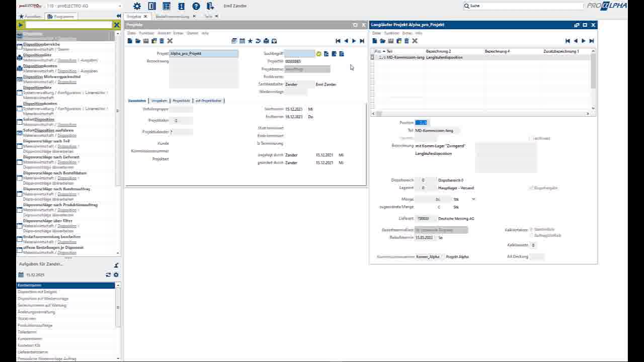This screenshot has width=644, height=362.
Task: Jump to first record in Projekte window
Action: (x=338, y=41)
